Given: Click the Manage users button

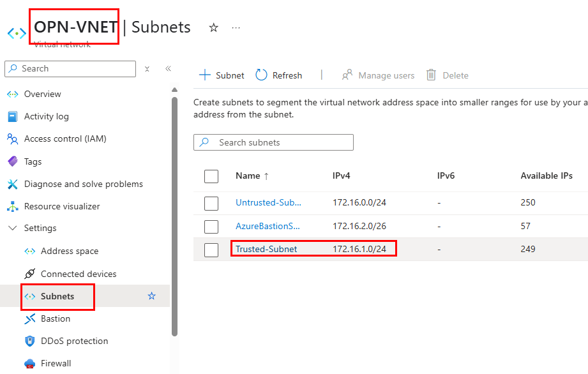Looking at the screenshot, I should pyautogui.click(x=378, y=75).
